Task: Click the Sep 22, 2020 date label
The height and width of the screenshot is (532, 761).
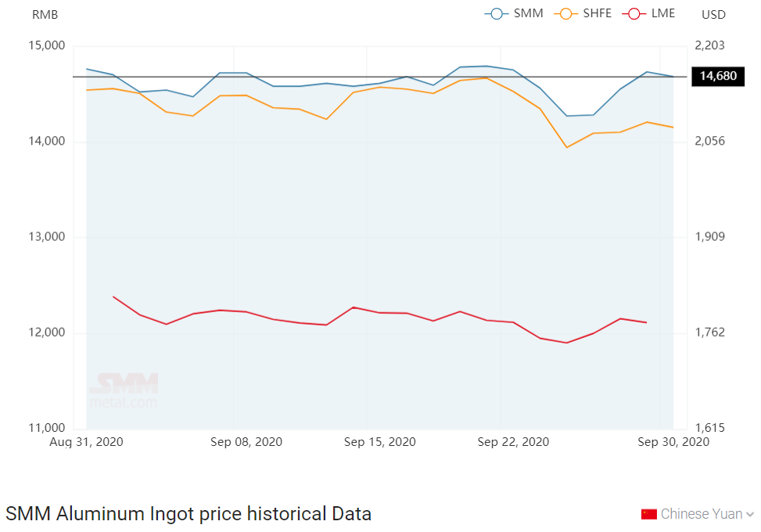Action: 513,442
